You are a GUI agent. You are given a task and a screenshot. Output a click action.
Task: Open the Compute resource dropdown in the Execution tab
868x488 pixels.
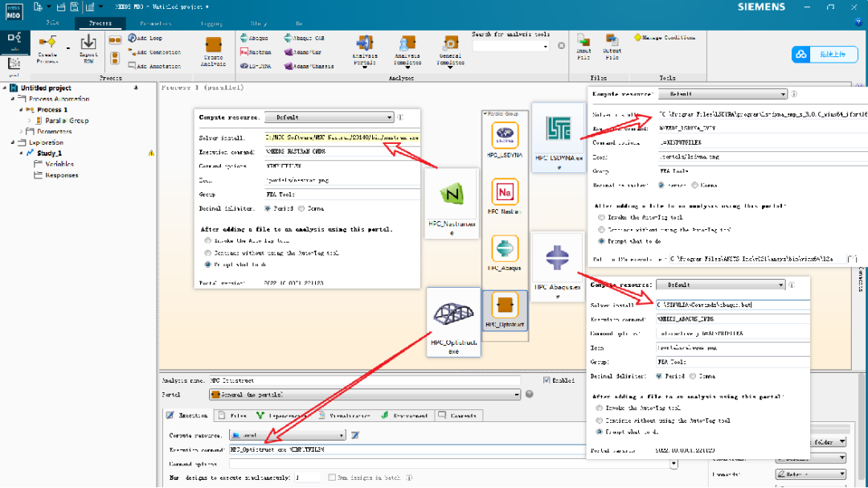pos(288,436)
